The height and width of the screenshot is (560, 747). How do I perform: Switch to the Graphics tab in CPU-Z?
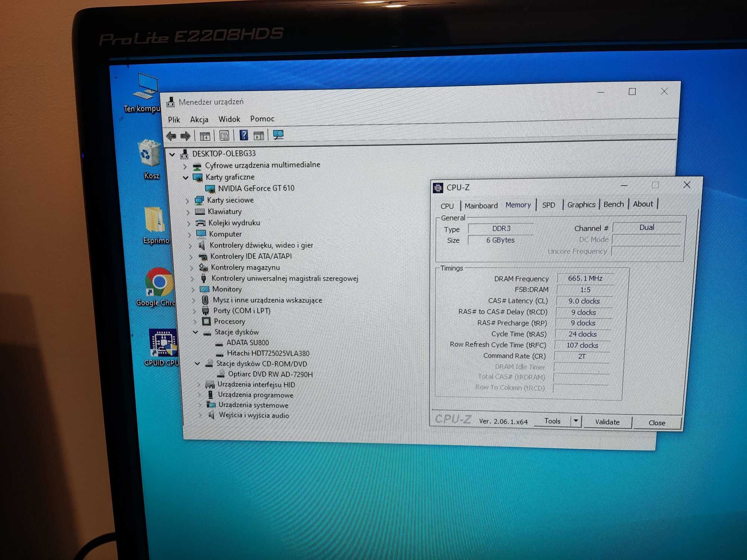click(581, 205)
